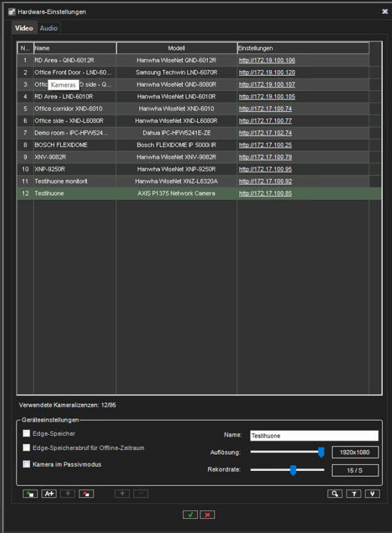
Task: Sort by the Einstellungen column header
Action: click(302, 48)
